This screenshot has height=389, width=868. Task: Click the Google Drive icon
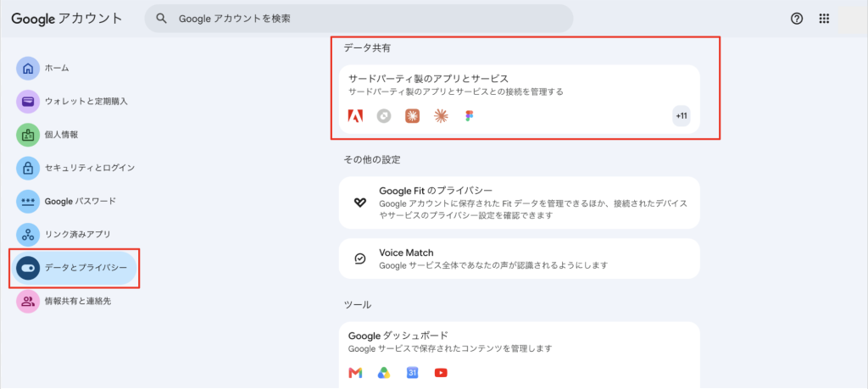[x=384, y=373]
